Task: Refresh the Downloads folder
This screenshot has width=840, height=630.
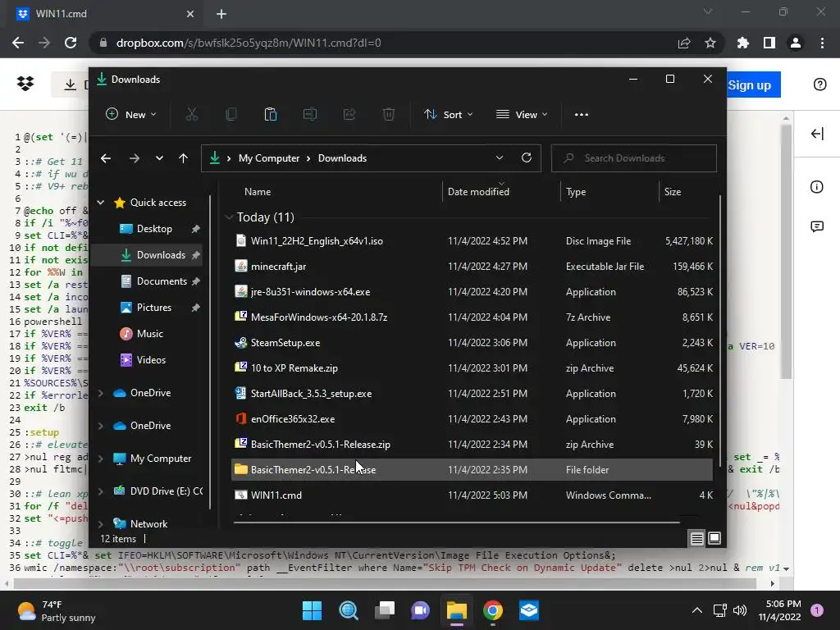Action: pyautogui.click(x=527, y=157)
